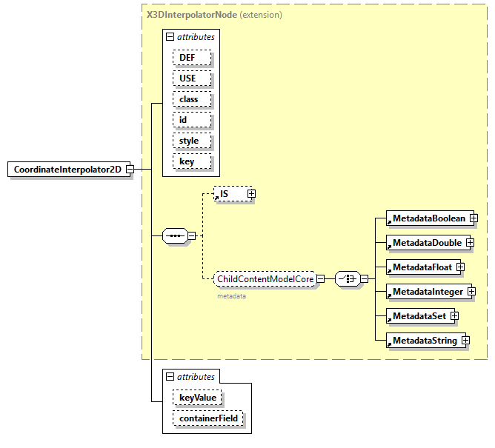Collapse the sequence compositor branch

[x=191, y=236]
